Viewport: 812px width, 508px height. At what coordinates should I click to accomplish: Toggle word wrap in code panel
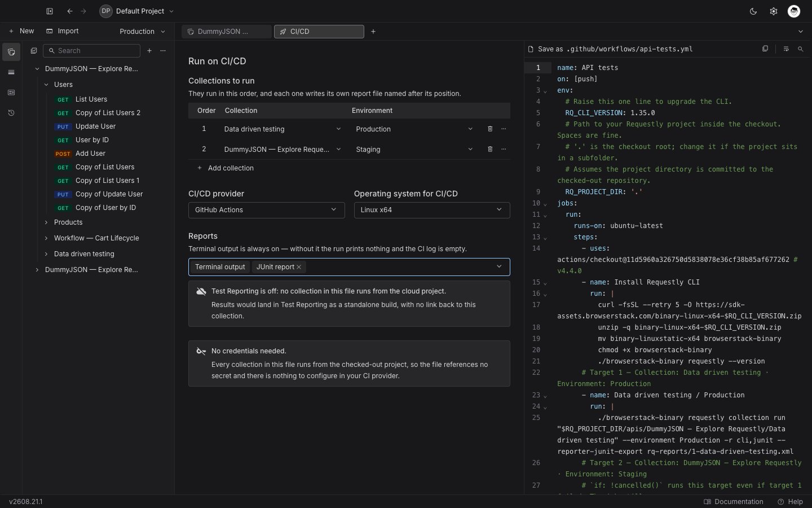click(x=786, y=49)
